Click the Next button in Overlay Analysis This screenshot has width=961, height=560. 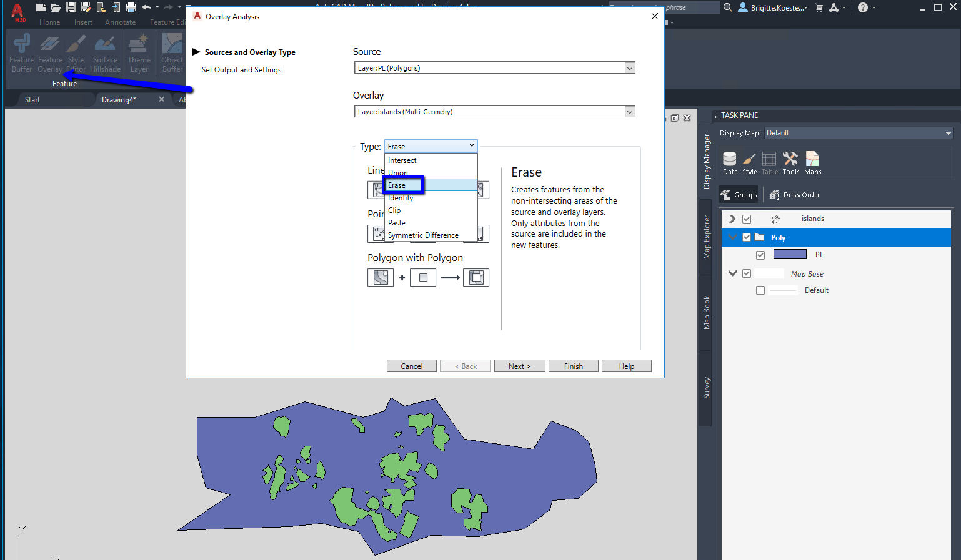[519, 366]
